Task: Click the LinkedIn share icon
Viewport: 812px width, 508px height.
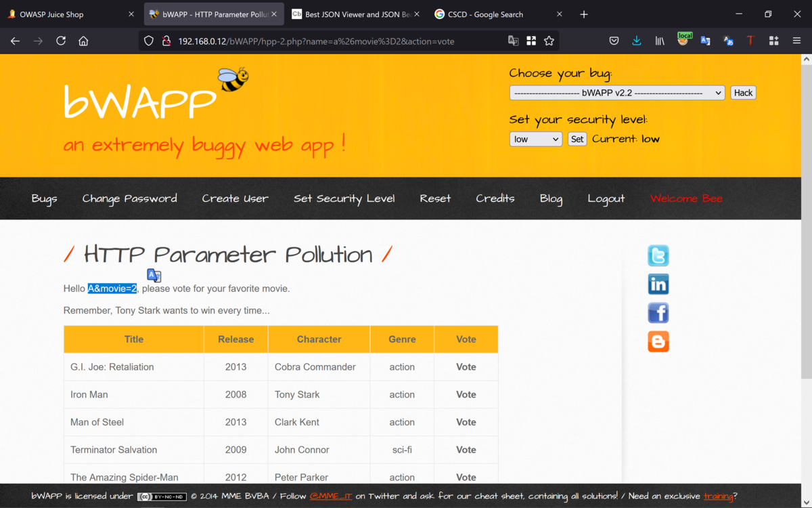Action: (x=658, y=284)
